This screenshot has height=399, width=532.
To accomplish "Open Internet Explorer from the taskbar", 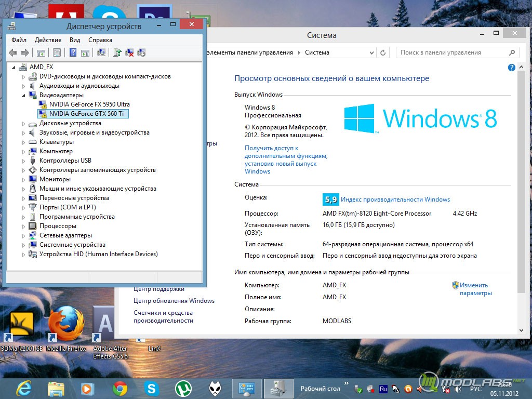I will (x=24, y=389).
